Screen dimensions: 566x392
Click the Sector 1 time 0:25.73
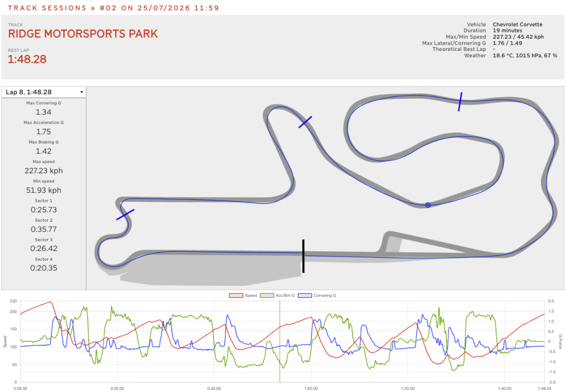click(x=43, y=210)
